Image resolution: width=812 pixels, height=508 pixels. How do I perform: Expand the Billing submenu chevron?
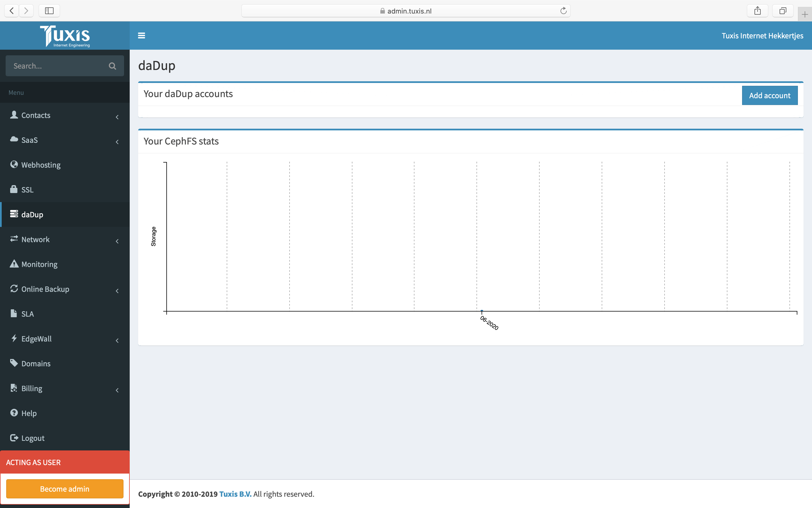coord(117,390)
